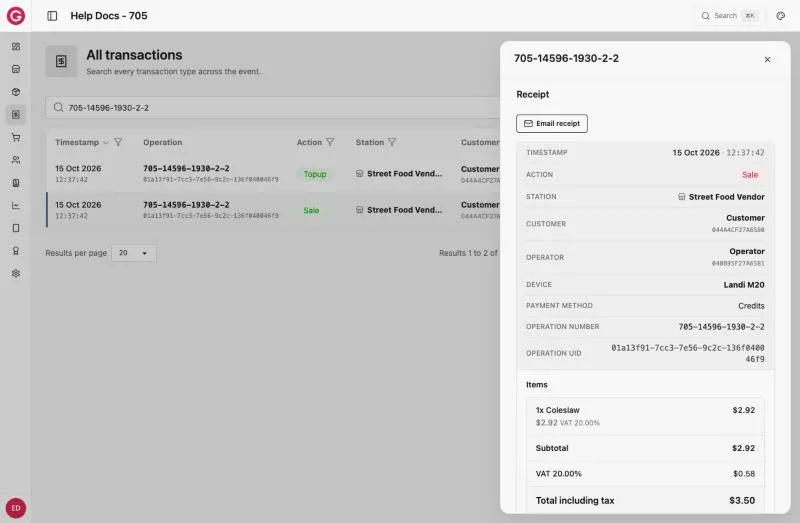Click the receipt panel title 705-14596-1930-2-2
The image size is (800, 523).
pyautogui.click(x=566, y=58)
